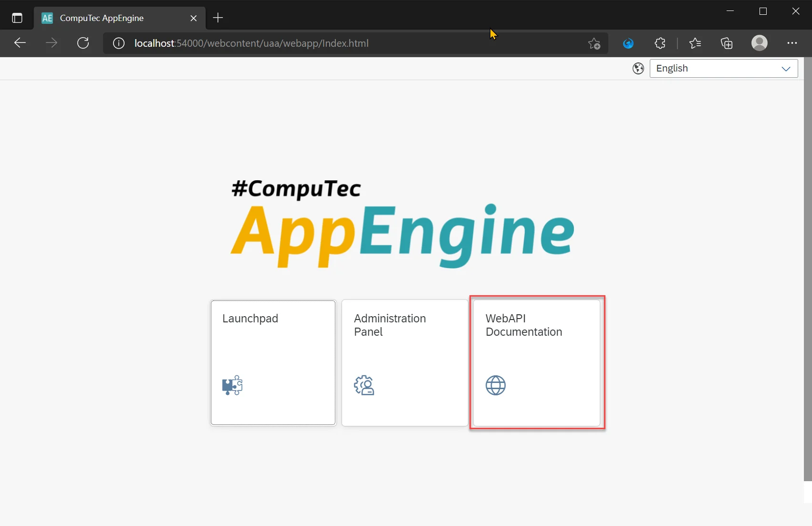Open the browser Settings three-dot menu
Image resolution: width=812 pixels, height=526 pixels.
click(x=792, y=43)
